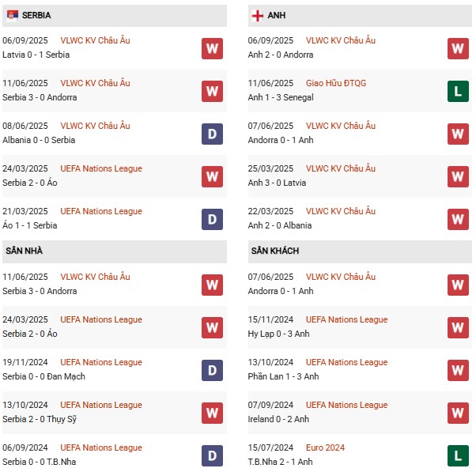Click the Serbia flag icon
476x472 pixels.
pyautogui.click(x=12, y=15)
